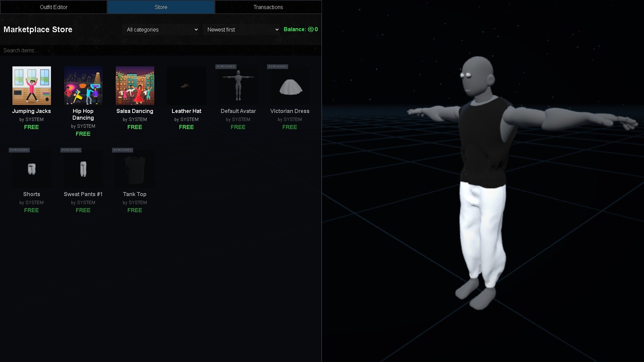Open the Tank Top item image

click(135, 169)
